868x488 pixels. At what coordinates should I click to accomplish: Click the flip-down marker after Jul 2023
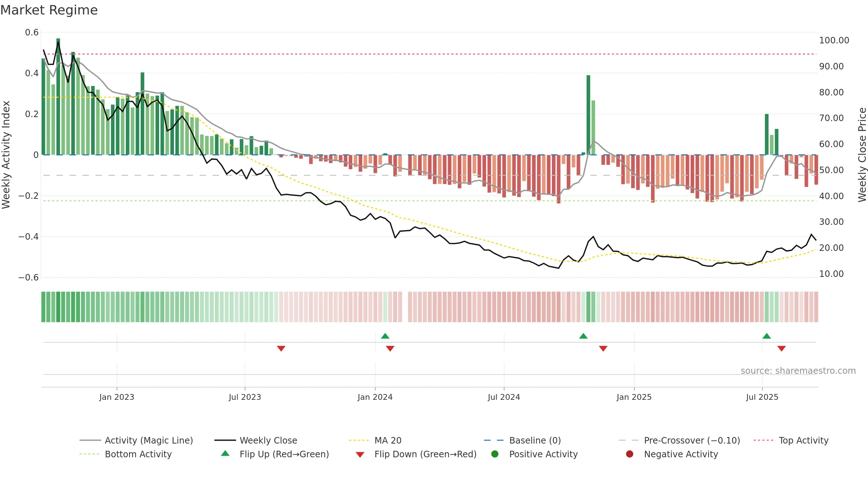pos(281,348)
